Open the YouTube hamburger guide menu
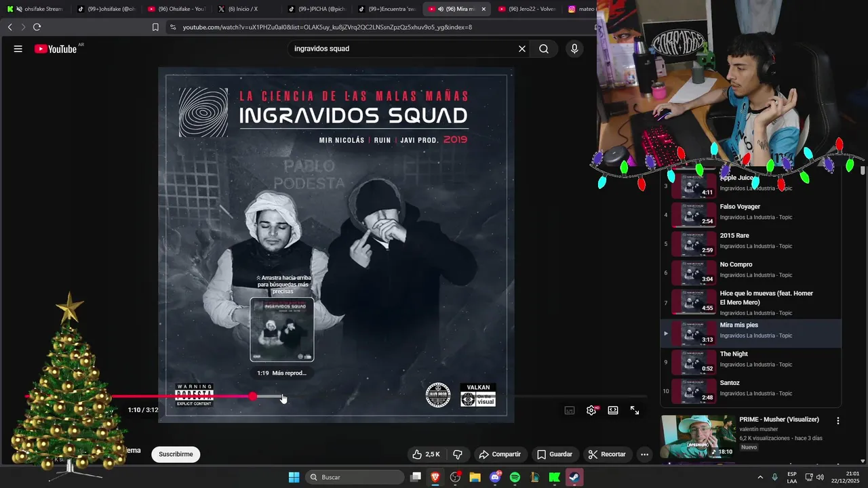This screenshot has width=868, height=488. [18, 49]
